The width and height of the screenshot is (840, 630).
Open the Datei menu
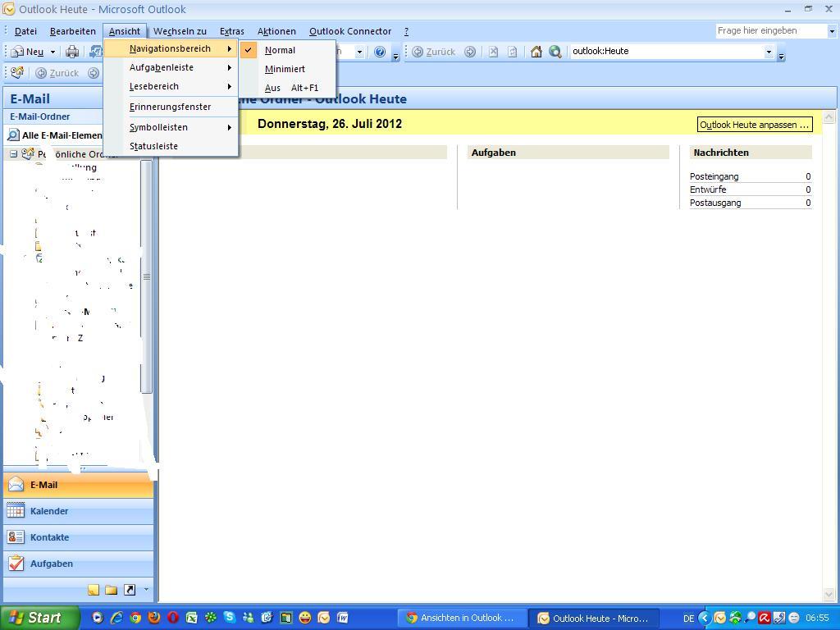25,31
